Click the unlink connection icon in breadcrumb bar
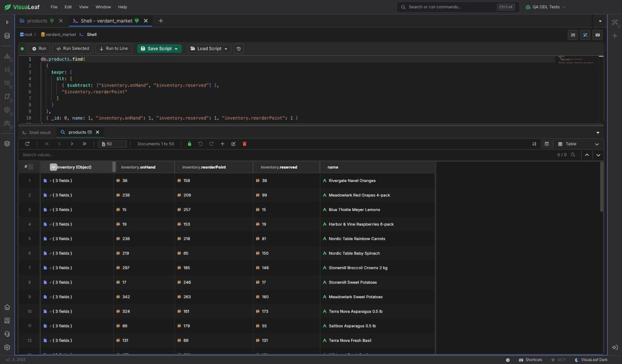 (x=573, y=35)
